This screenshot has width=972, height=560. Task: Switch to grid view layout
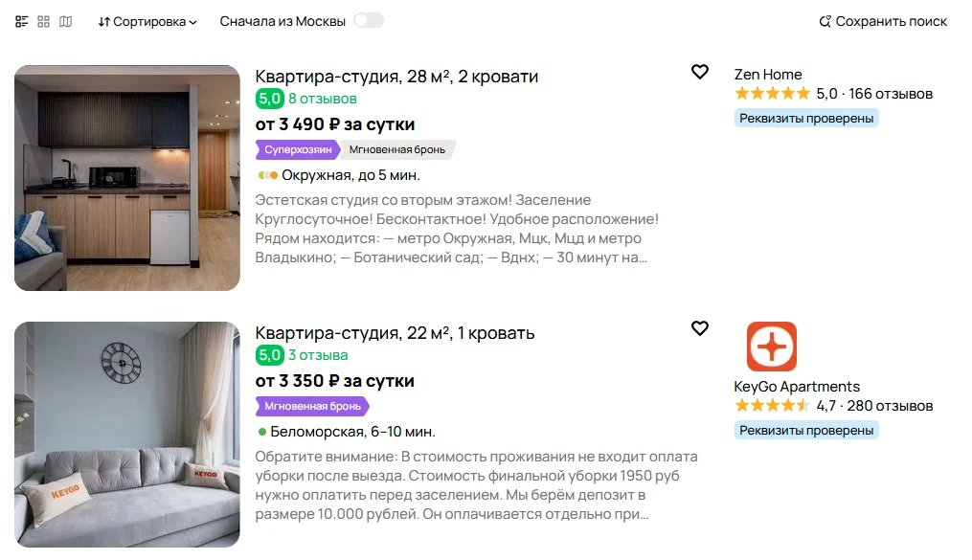[42, 19]
